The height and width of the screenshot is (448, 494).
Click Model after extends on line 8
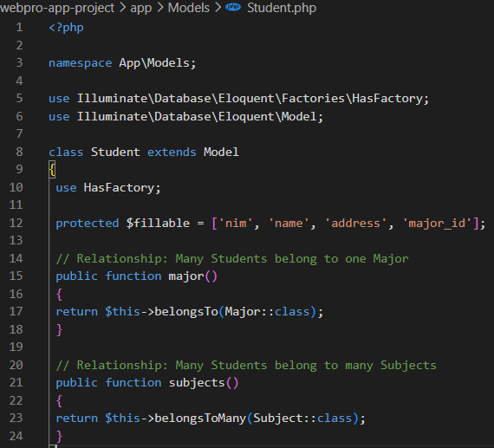(221, 153)
